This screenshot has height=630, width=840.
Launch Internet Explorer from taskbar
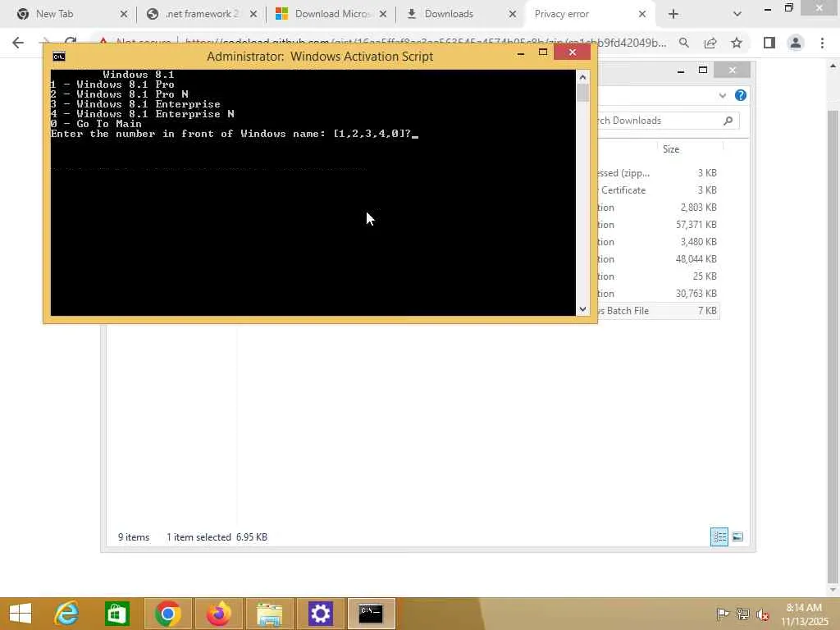point(67,614)
